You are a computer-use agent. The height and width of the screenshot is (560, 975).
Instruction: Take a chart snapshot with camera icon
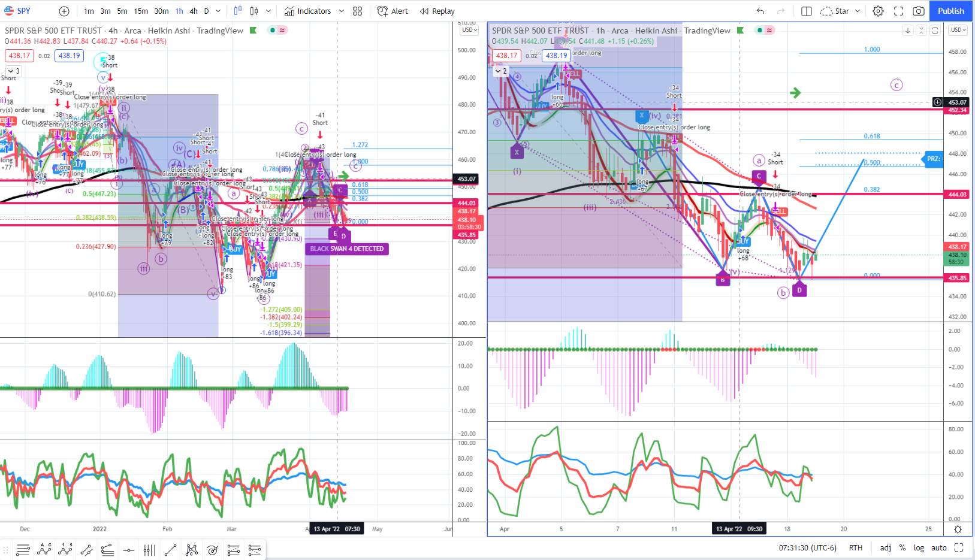919,11
